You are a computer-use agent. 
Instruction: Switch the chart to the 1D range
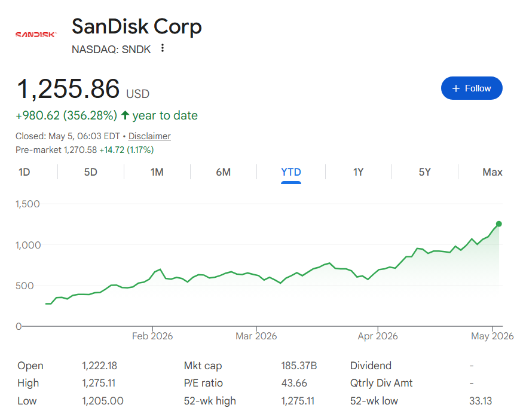click(25, 172)
